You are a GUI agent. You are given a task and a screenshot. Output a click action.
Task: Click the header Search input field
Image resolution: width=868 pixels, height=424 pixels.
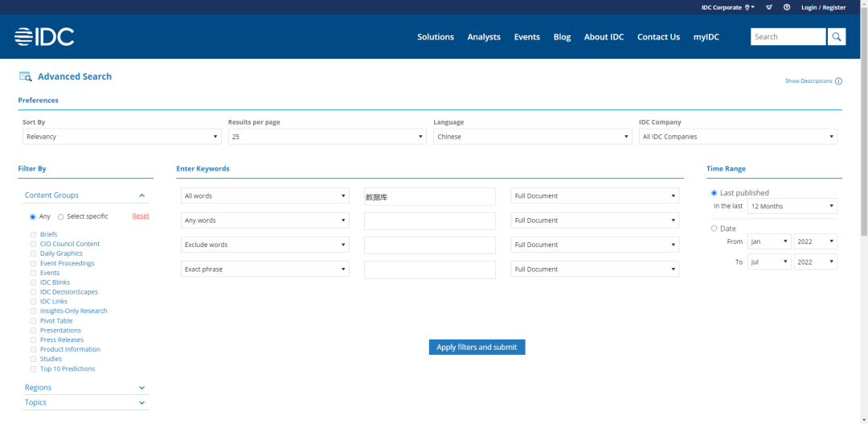(788, 36)
